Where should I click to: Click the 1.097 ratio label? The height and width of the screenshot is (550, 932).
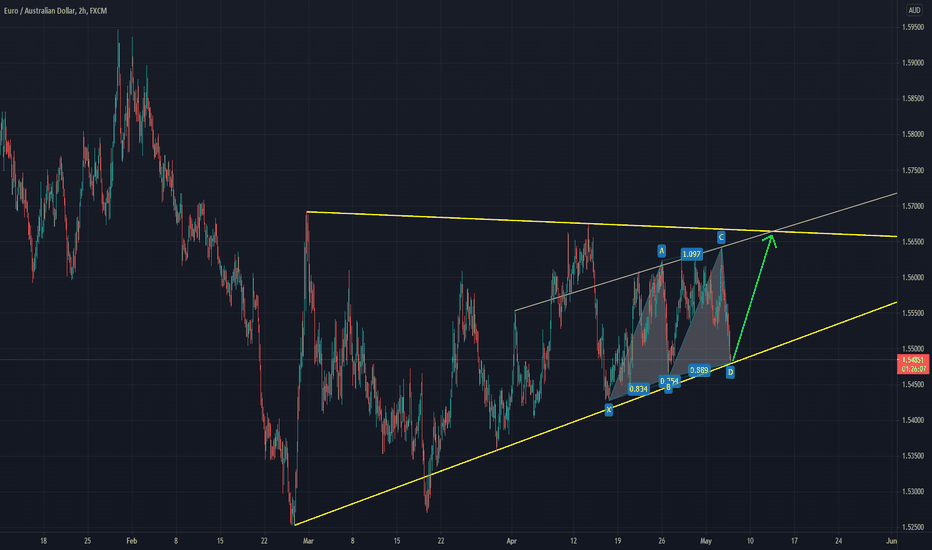tap(691, 254)
